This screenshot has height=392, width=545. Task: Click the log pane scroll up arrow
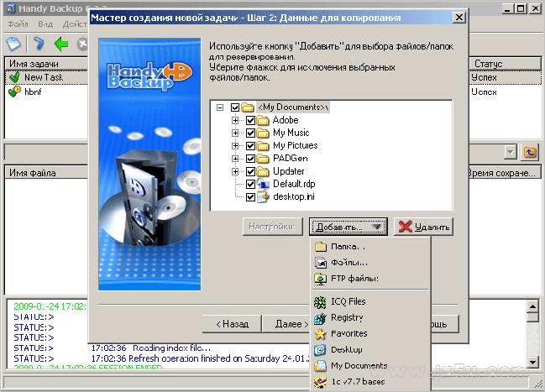pos(533,307)
